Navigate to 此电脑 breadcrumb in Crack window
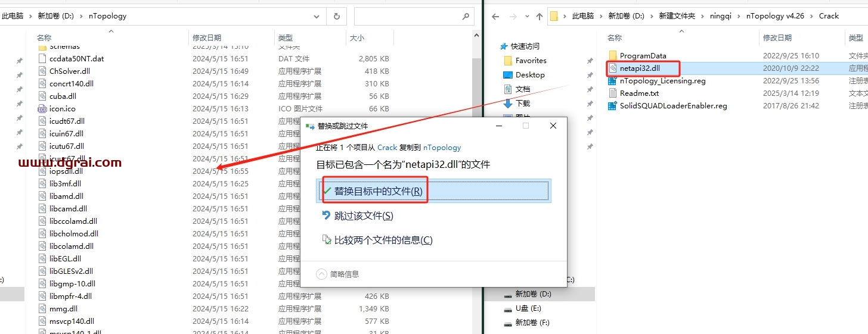The image size is (868, 334). (x=582, y=16)
